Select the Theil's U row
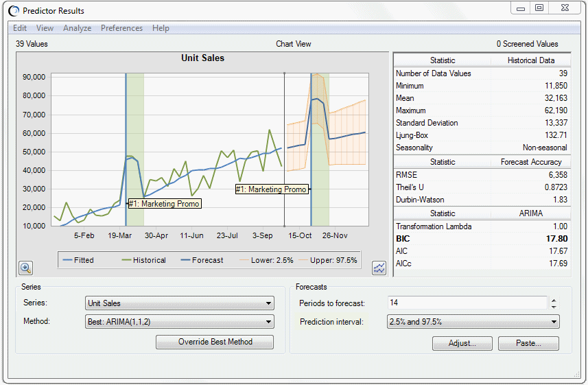The height and width of the screenshot is (385, 588). 482,187
